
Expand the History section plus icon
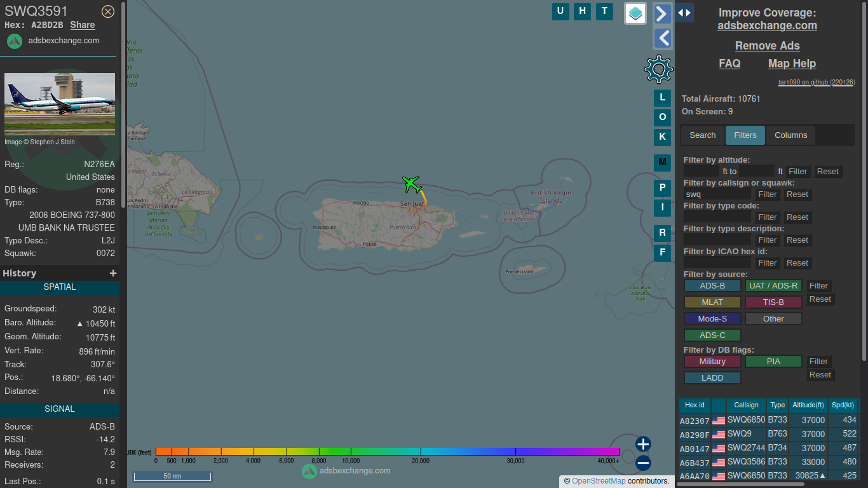click(113, 273)
